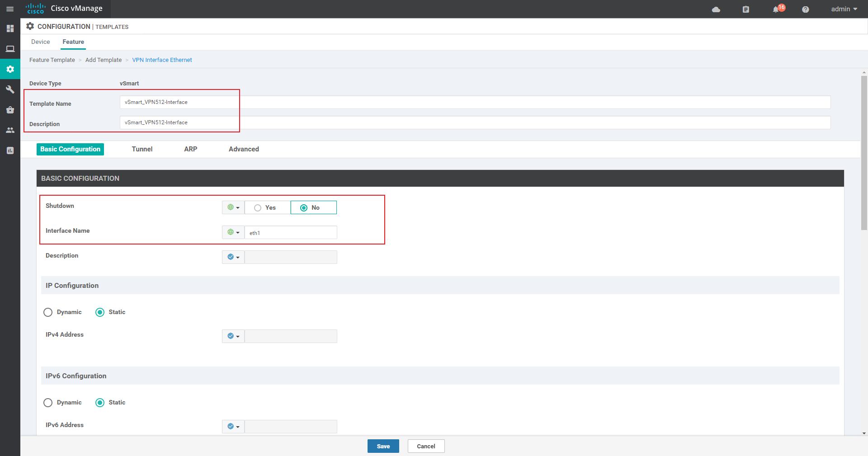Open the Dashboard grid icon in sidebar
Viewport: 868px width, 456px height.
tap(10, 28)
